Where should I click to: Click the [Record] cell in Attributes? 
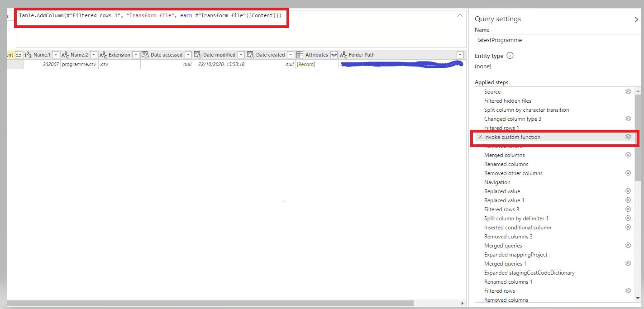pyautogui.click(x=317, y=64)
